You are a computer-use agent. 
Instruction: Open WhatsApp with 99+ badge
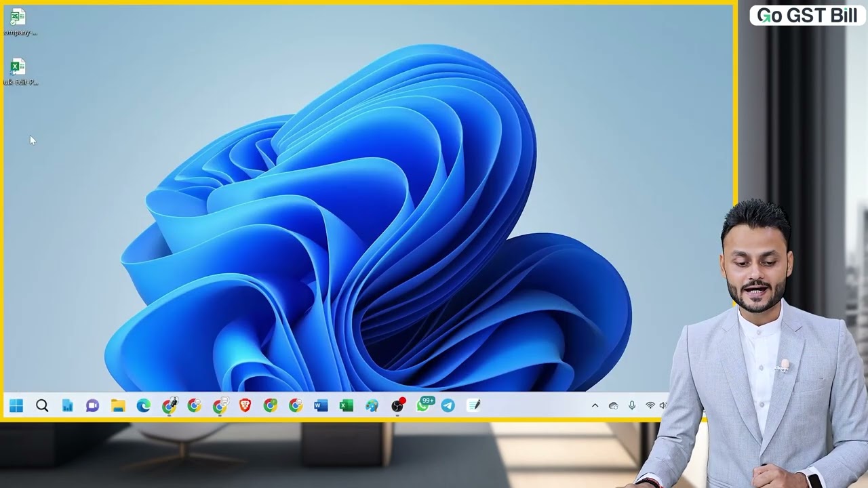pyautogui.click(x=425, y=405)
